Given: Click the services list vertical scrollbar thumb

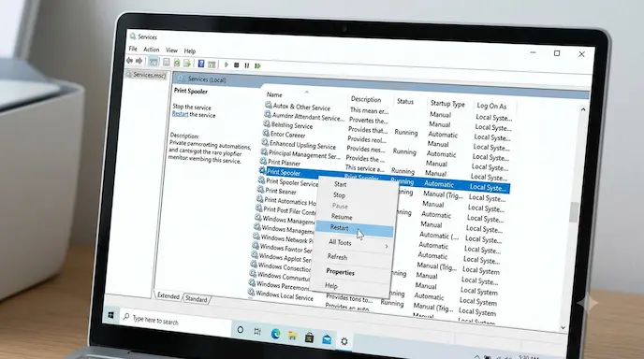Looking at the screenshot, I should pos(574,212).
